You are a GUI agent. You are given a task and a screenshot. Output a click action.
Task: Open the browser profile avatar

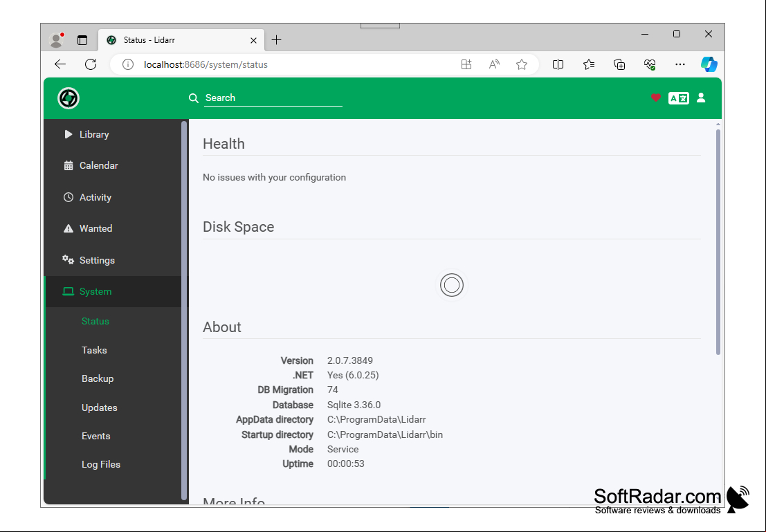pos(57,40)
